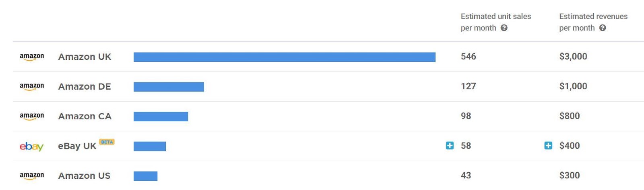Viewport: 644px width, 190px height.
Task: Expand eBay UK unit sales plus icon
Action: [450, 145]
